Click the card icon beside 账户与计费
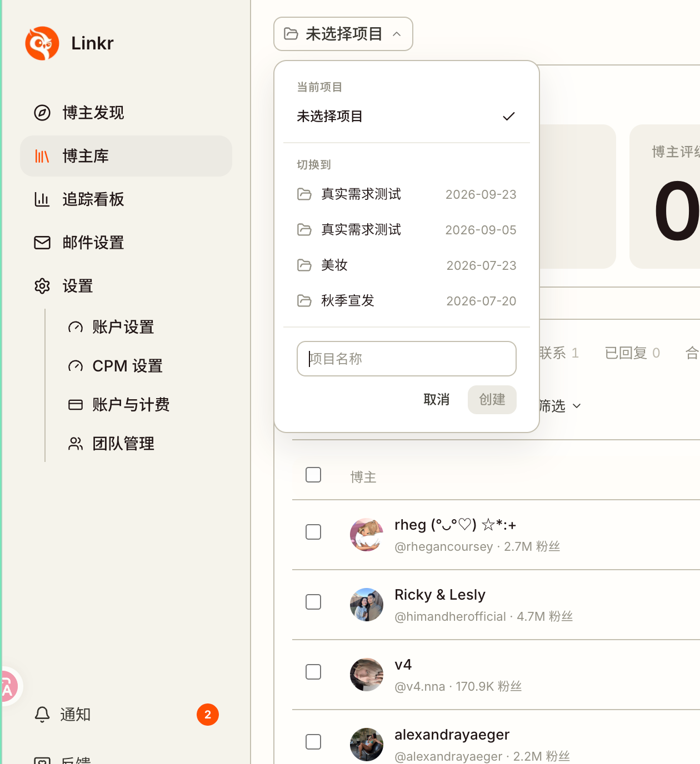700x764 pixels. 76,405
